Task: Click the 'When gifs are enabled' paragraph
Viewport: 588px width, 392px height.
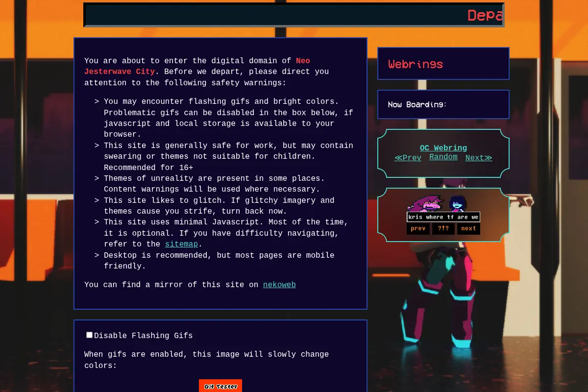Action: [206, 360]
